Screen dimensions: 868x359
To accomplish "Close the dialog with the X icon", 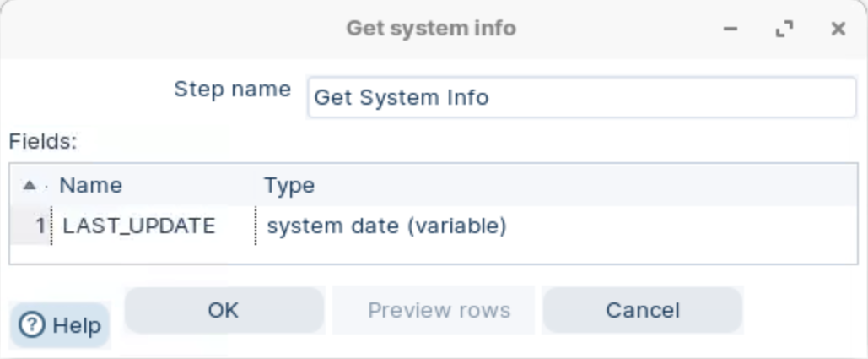I will click(x=838, y=30).
